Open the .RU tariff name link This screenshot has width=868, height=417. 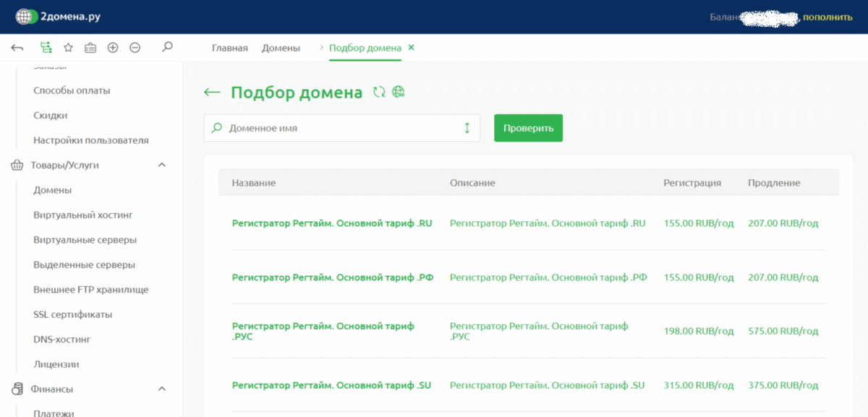coord(332,223)
